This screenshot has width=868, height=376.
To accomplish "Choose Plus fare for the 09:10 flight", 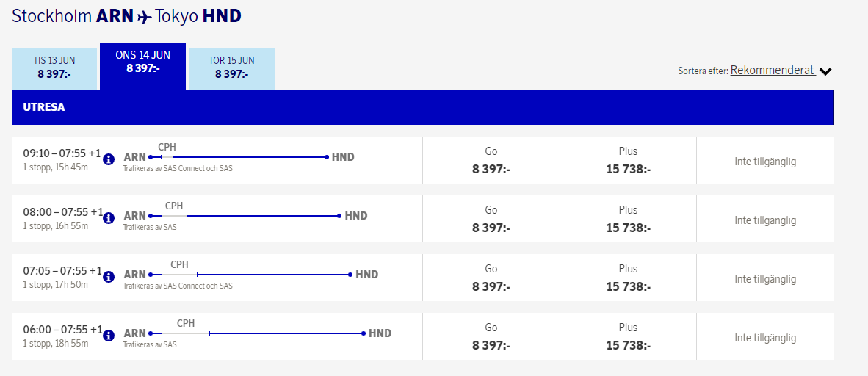I will [x=628, y=160].
